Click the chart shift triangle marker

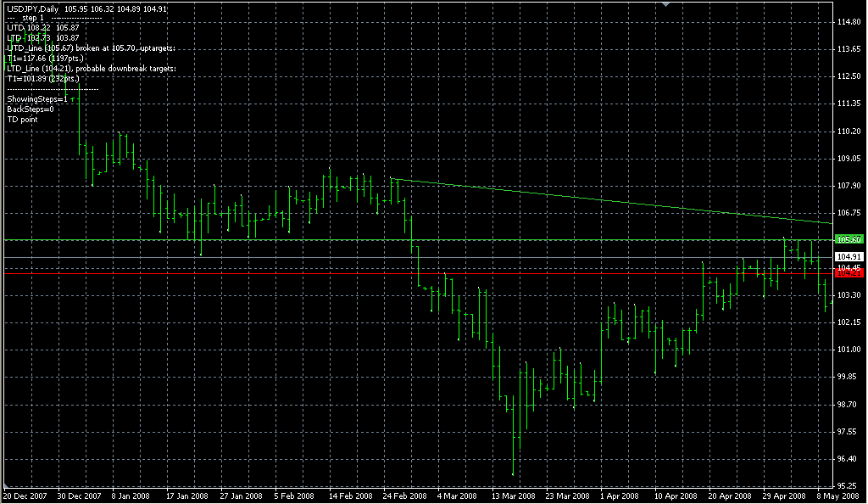tap(667, 4)
